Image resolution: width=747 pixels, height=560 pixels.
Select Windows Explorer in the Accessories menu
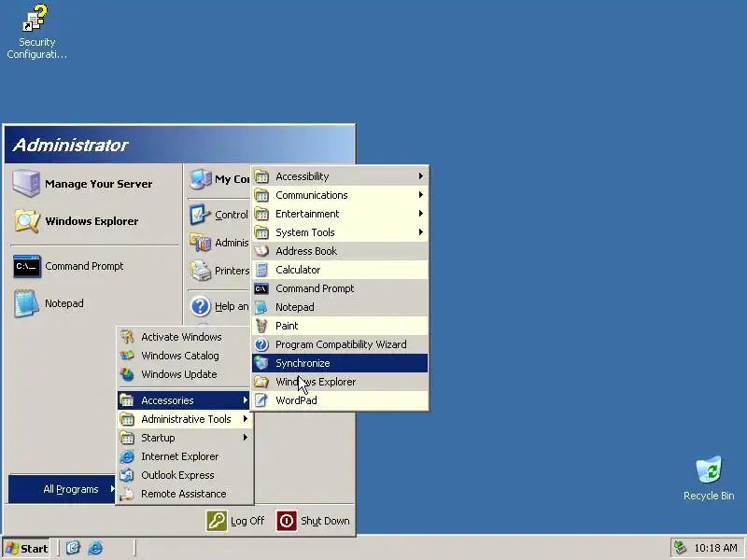[340, 382]
